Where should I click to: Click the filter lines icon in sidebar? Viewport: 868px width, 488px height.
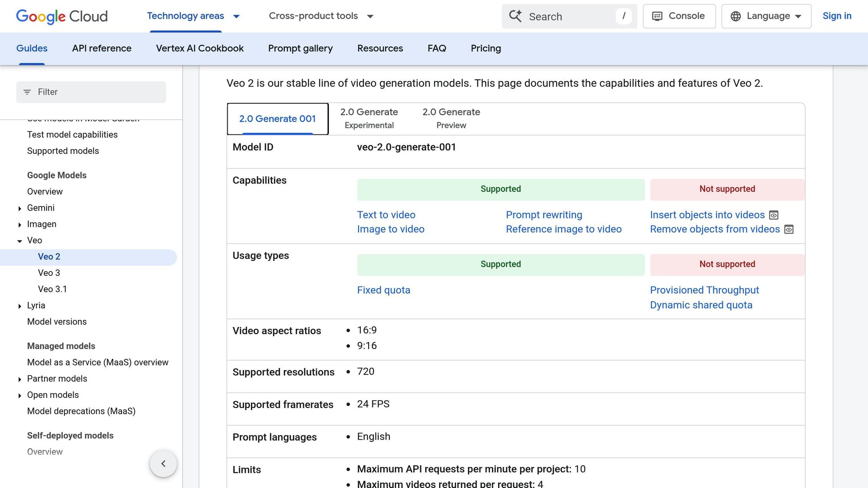click(27, 92)
